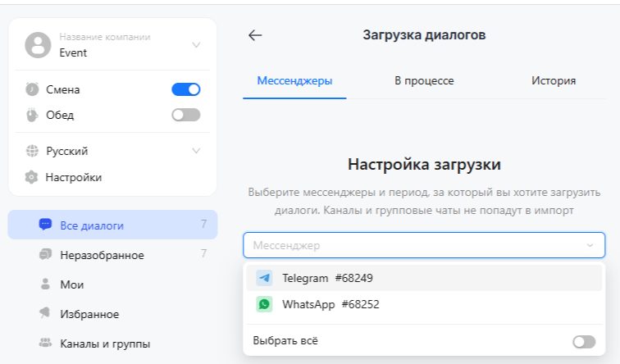
Task: Go to Неразобранное dialogs
Action: click(x=102, y=255)
